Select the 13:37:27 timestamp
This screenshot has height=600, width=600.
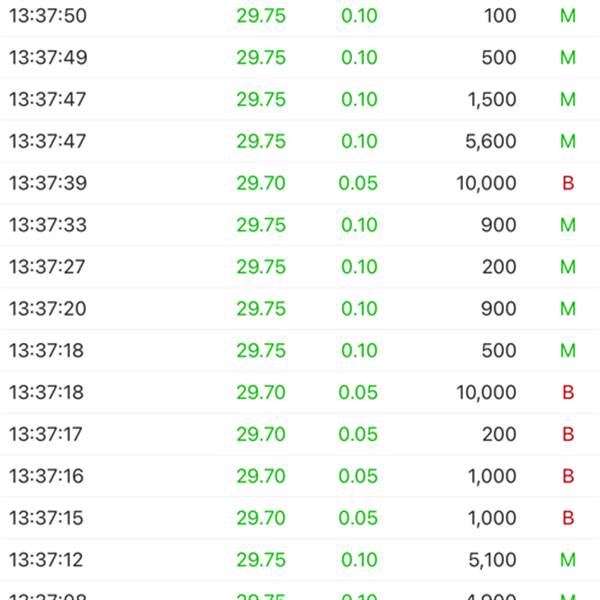point(47,267)
